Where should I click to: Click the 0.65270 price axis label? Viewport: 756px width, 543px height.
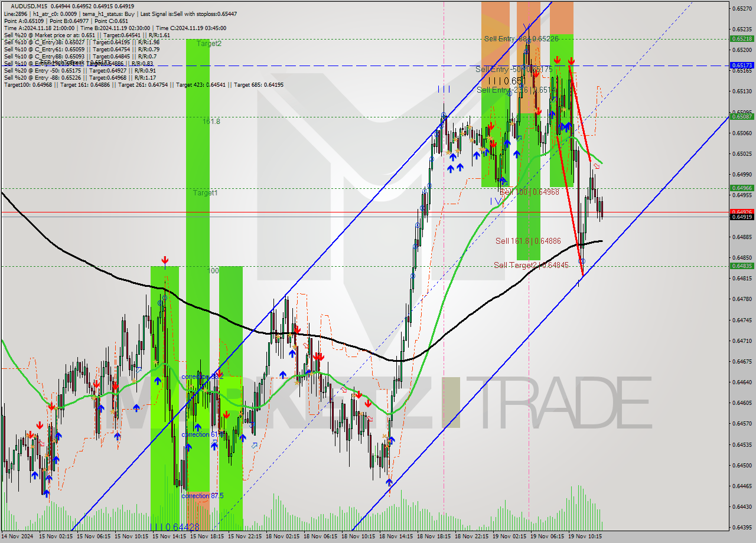tap(742, 9)
